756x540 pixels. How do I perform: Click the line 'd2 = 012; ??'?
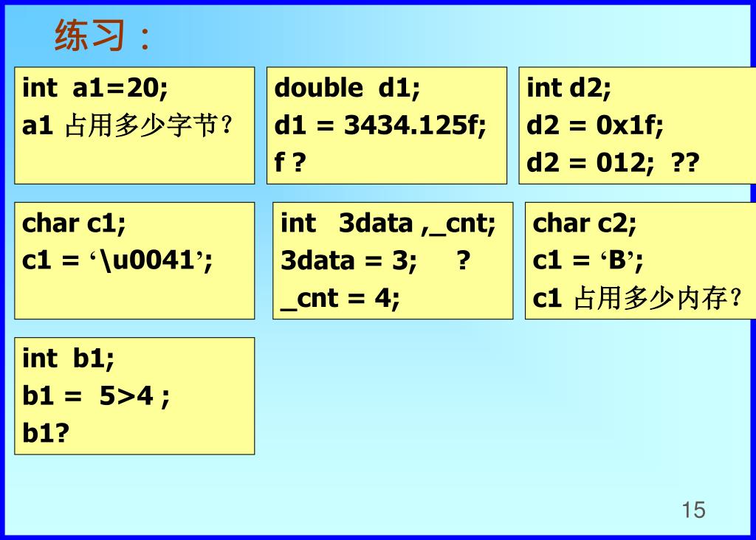point(613,163)
